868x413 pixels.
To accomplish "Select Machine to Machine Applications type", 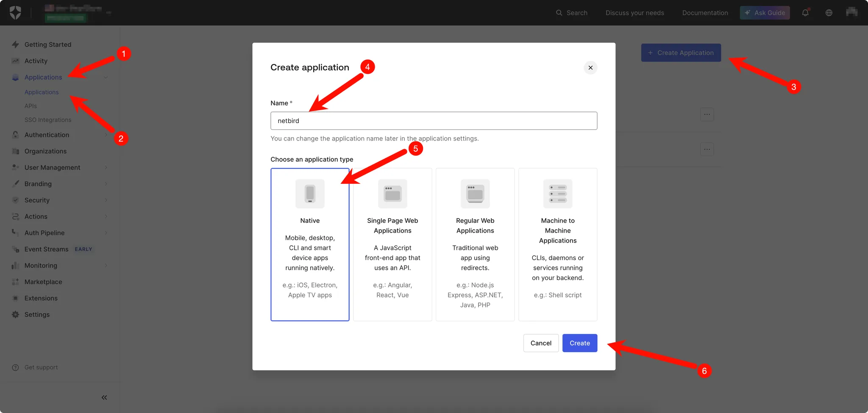I will (558, 244).
